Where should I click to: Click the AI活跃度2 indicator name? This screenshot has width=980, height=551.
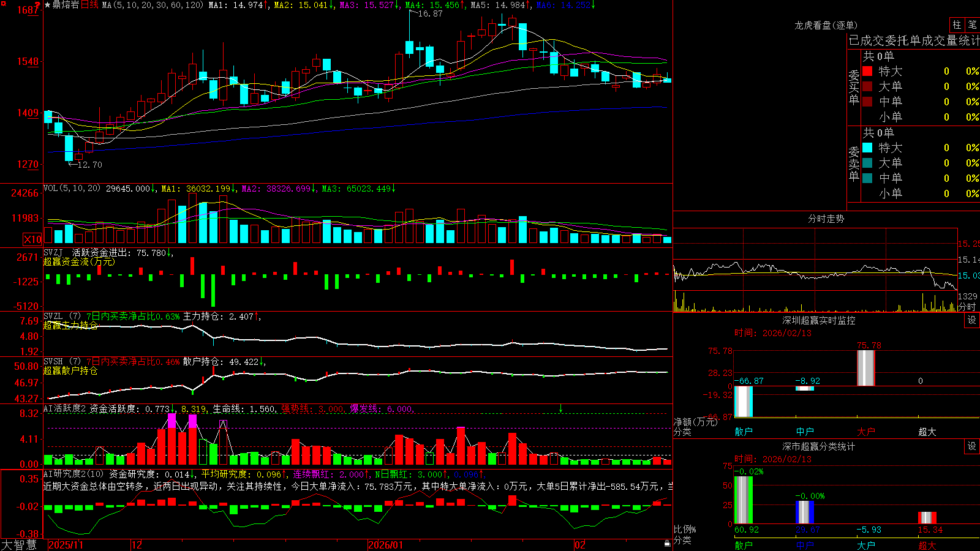click(x=65, y=408)
